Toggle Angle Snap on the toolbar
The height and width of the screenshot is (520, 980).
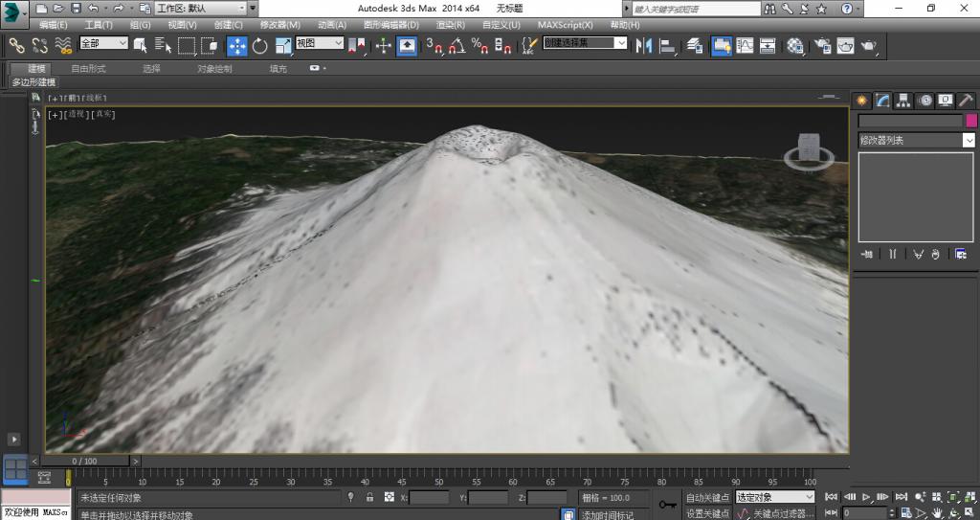point(457,46)
